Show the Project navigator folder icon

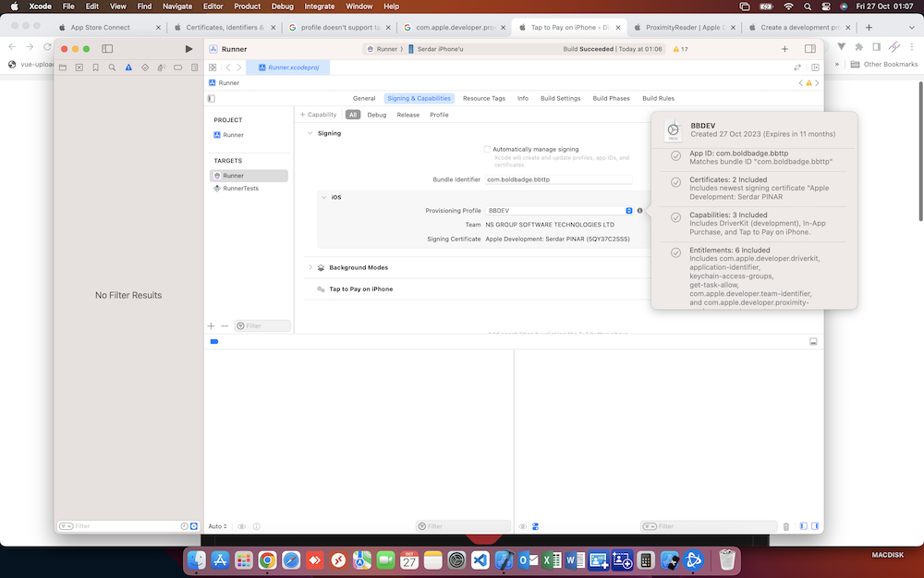pyautogui.click(x=63, y=68)
